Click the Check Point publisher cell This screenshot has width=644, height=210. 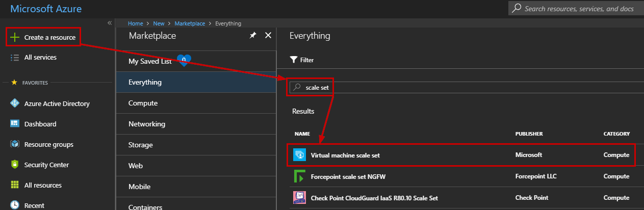tap(531, 198)
